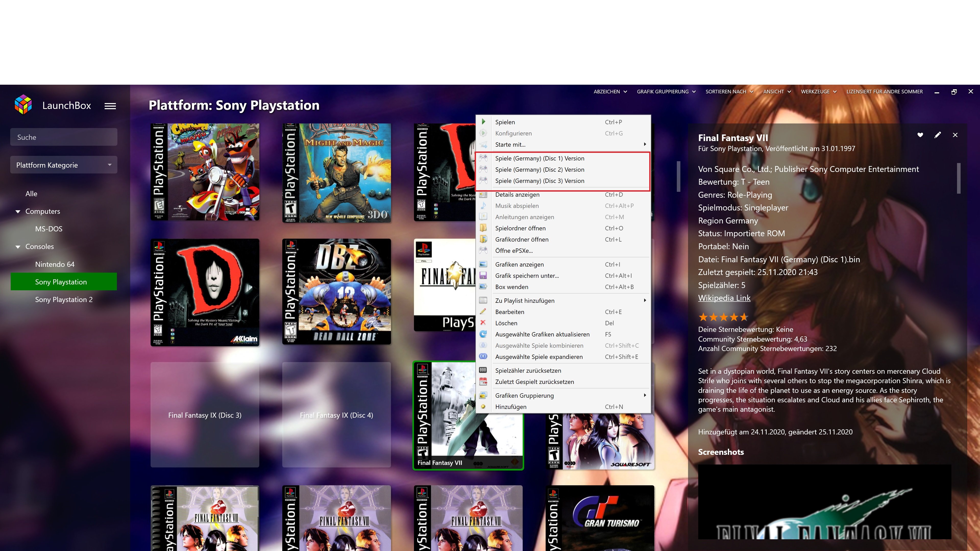Click the LaunchBox cube logo

click(x=23, y=105)
